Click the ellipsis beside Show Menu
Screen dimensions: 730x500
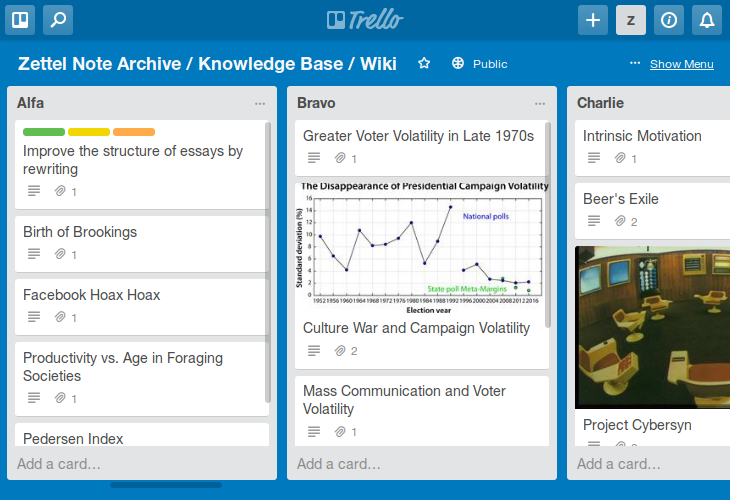[x=635, y=63]
